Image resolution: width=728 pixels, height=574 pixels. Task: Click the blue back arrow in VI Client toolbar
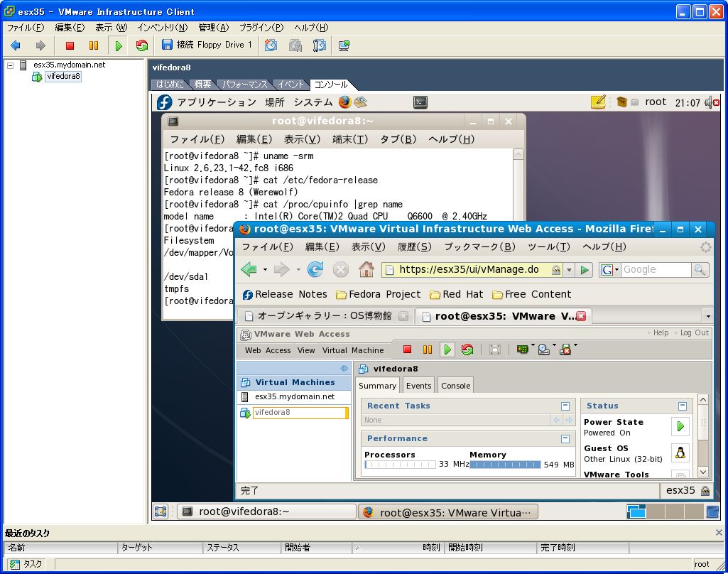(16, 45)
